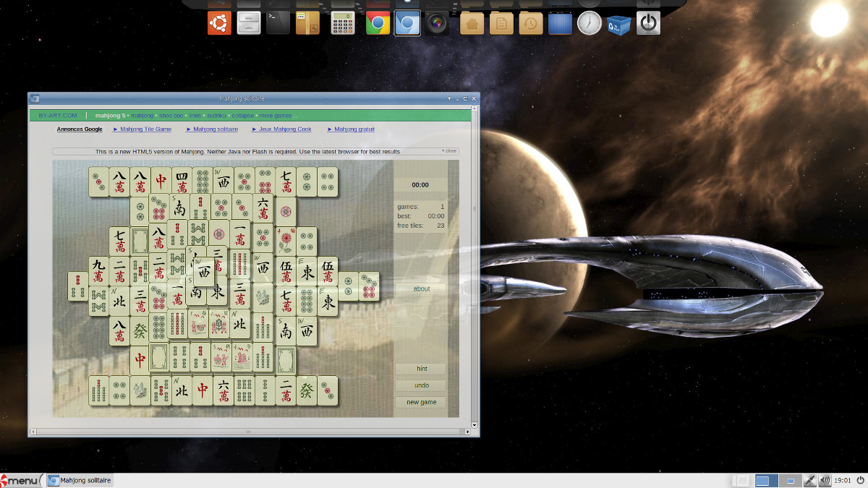Switch to the highlighted workspace in pager
This screenshot has width=868, height=488.
766,480
